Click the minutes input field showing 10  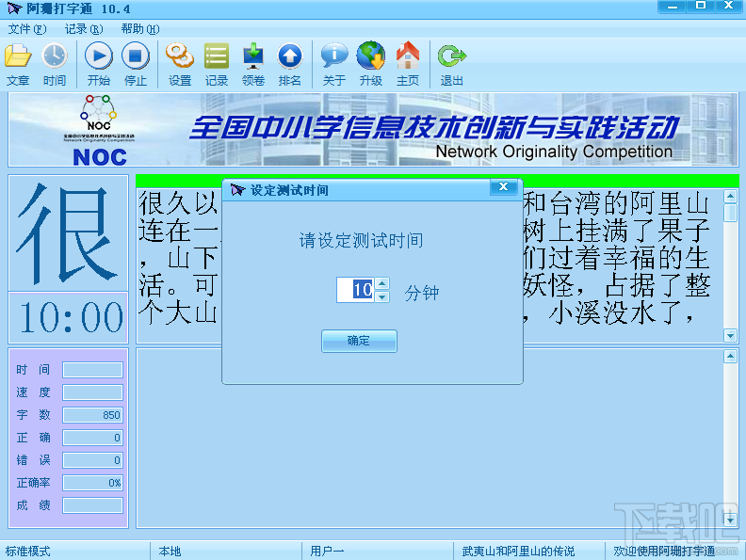click(355, 290)
